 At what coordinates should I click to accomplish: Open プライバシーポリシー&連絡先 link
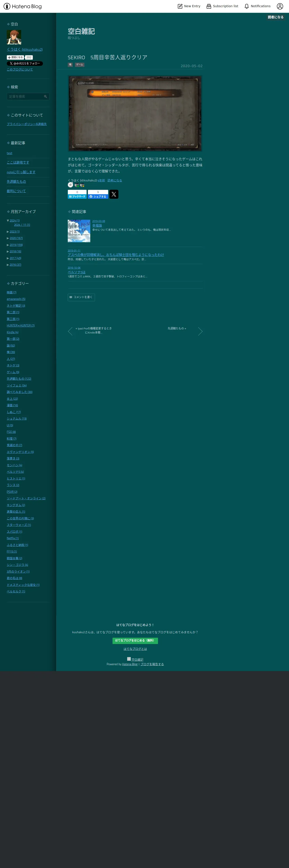pyautogui.click(x=27, y=124)
